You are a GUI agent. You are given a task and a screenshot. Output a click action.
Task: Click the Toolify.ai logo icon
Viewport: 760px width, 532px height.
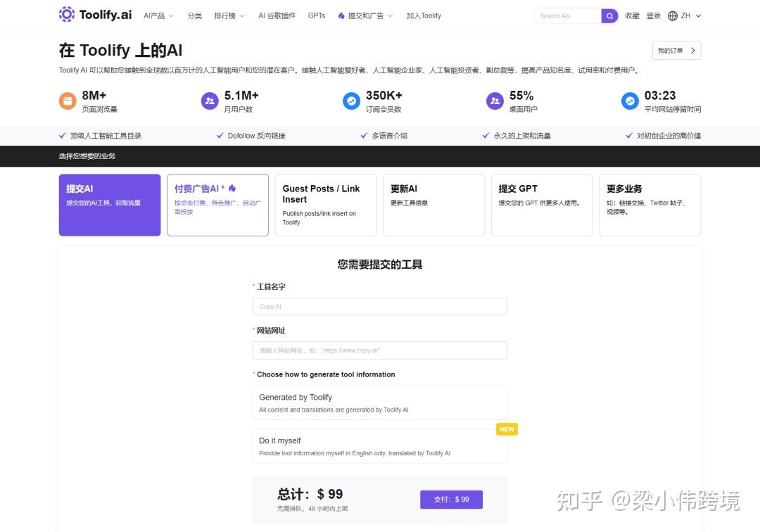click(x=67, y=15)
